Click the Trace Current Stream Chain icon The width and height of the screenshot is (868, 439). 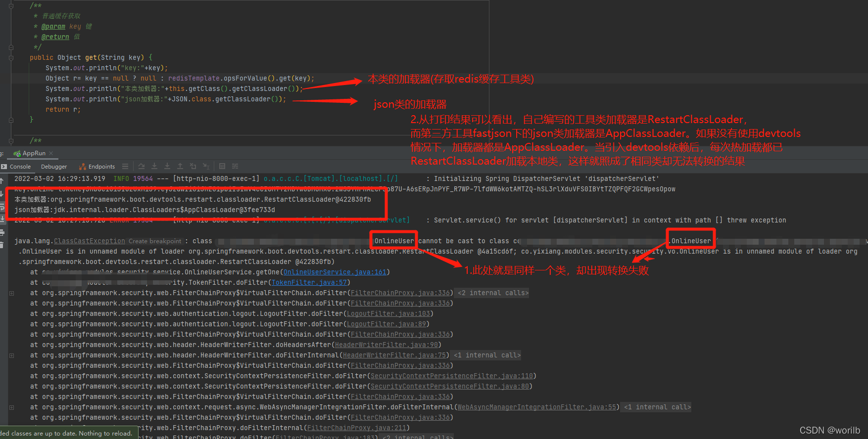click(x=235, y=167)
